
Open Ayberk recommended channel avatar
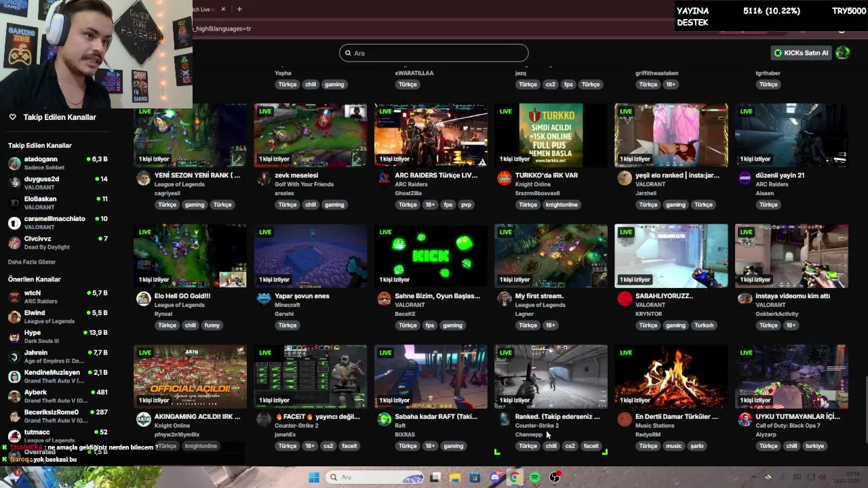click(14, 396)
